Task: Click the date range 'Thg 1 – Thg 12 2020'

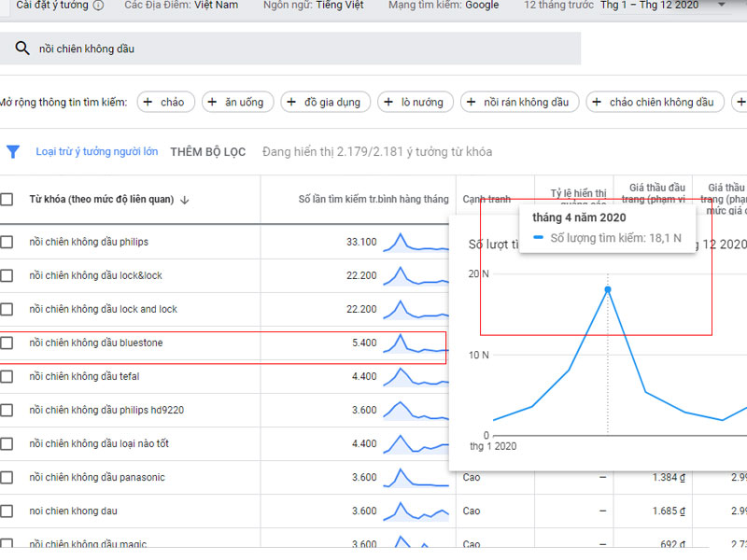Action: click(x=649, y=6)
